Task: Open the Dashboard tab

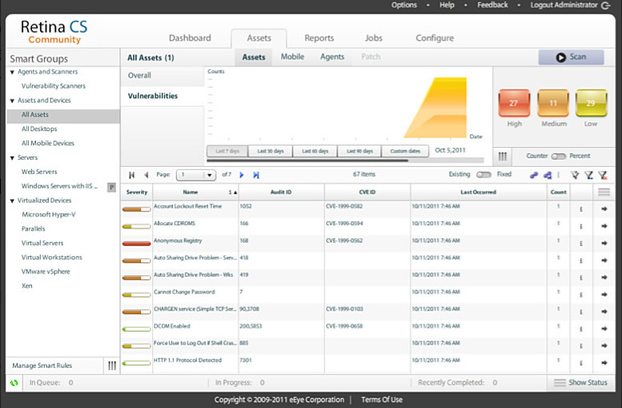Action: pos(190,38)
